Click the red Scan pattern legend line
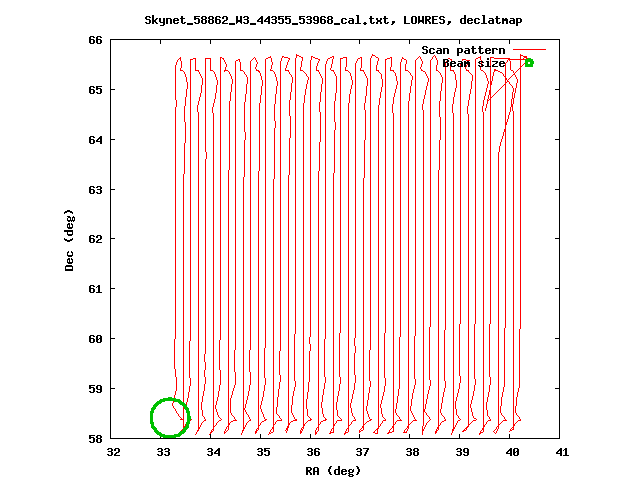This screenshot has height=480, width=640. [529, 50]
